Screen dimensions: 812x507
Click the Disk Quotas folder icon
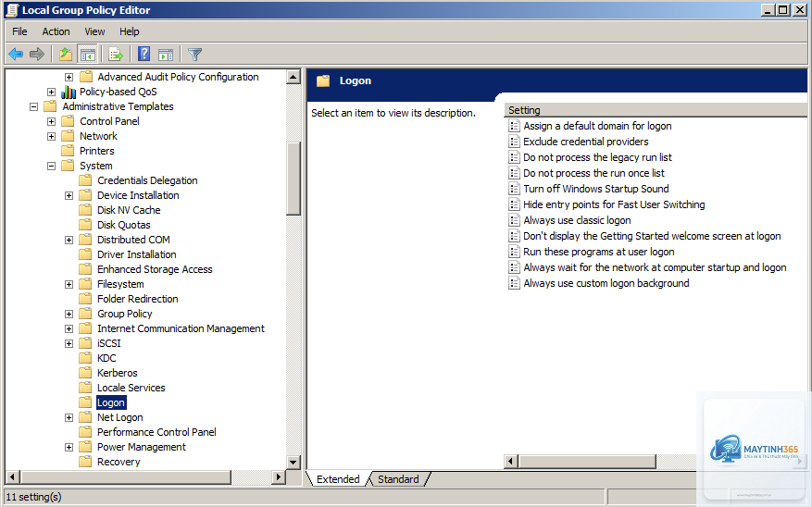[x=85, y=225]
